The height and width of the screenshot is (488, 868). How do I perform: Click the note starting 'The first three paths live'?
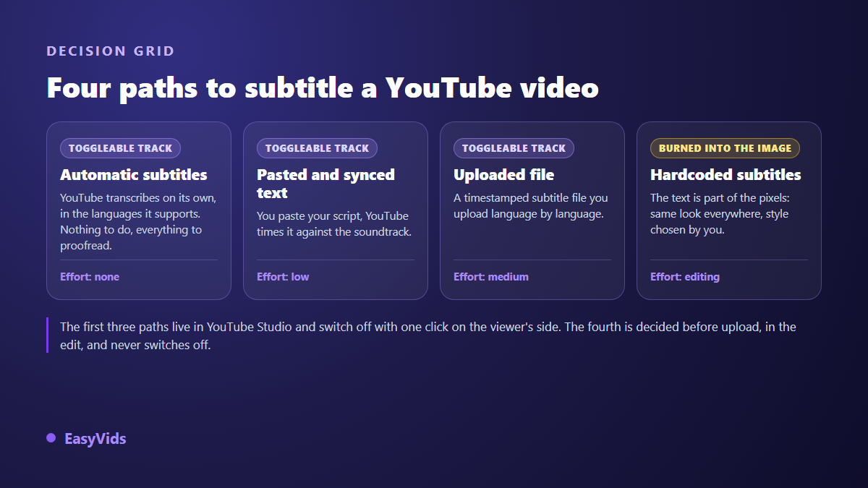click(x=428, y=335)
